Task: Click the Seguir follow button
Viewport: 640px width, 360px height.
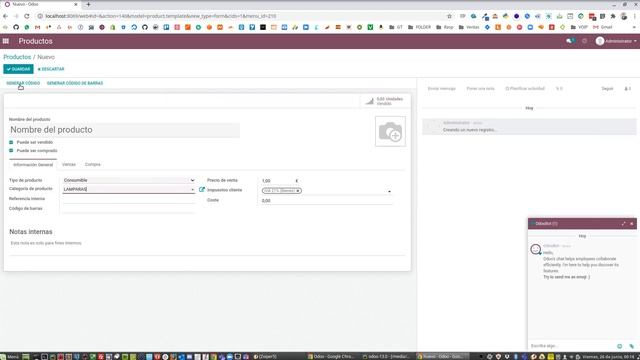Action: point(607,89)
